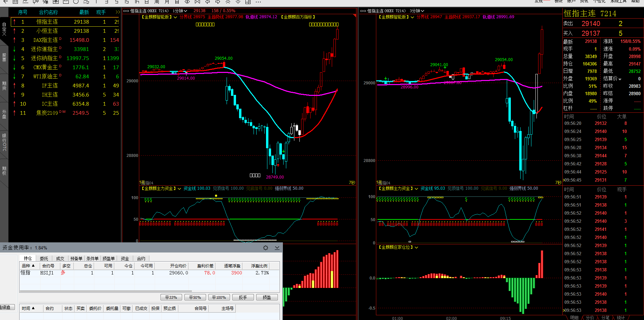Click the back arrow in top toolbar
Viewport: 644px width, 320px height.
tap(5, 2)
